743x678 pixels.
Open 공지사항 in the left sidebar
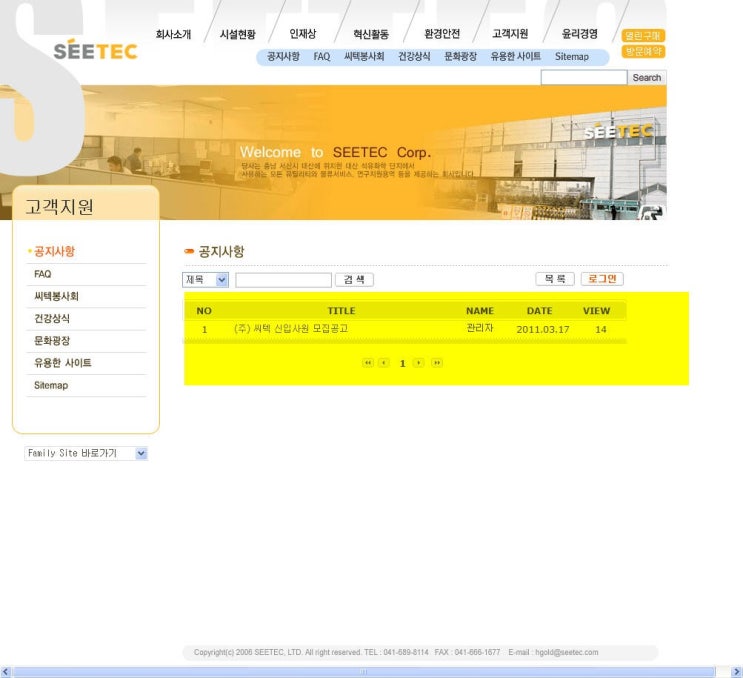(54, 251)
